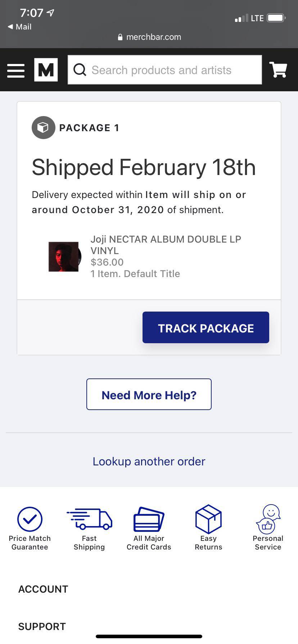This screenshot has height=644, width=298.
Task: Expand the ACCOUNT footer section
Action: click(x=43, y=589)
